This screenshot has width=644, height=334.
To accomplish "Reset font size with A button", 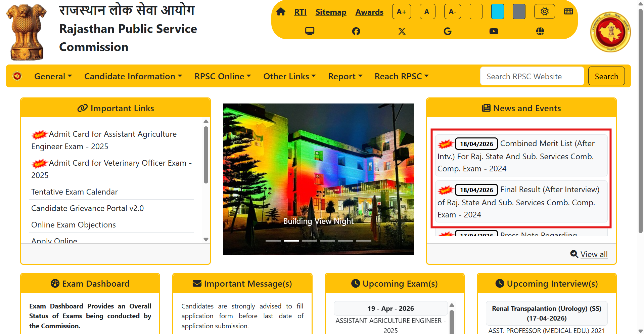I will click(427, 12).
